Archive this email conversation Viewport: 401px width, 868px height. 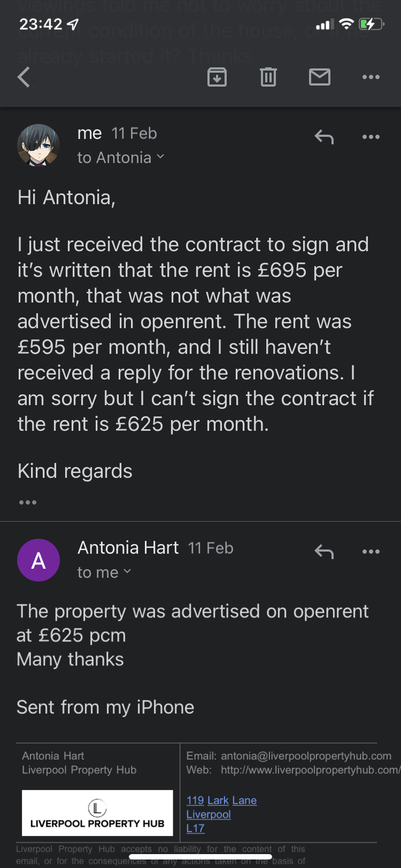tap(217, 77)
